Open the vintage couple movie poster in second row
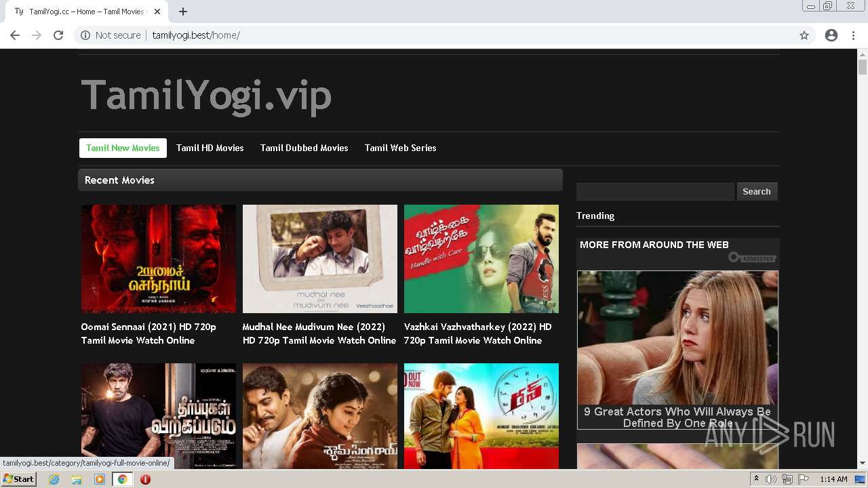This screenshot has height=488, width=868. coord(320,416)
